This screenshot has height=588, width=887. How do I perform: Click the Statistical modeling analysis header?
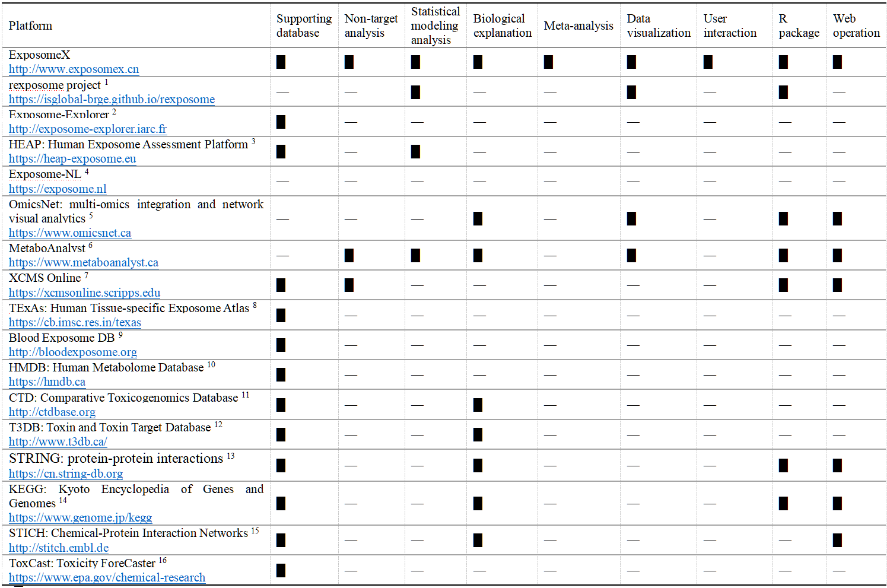point(435,26)
